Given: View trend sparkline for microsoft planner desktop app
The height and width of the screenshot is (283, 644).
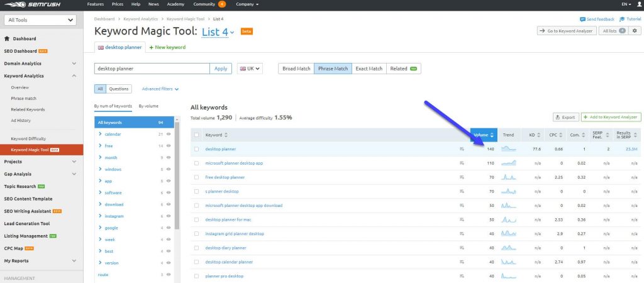Looking at the screenshot, I should pos(508,163).
